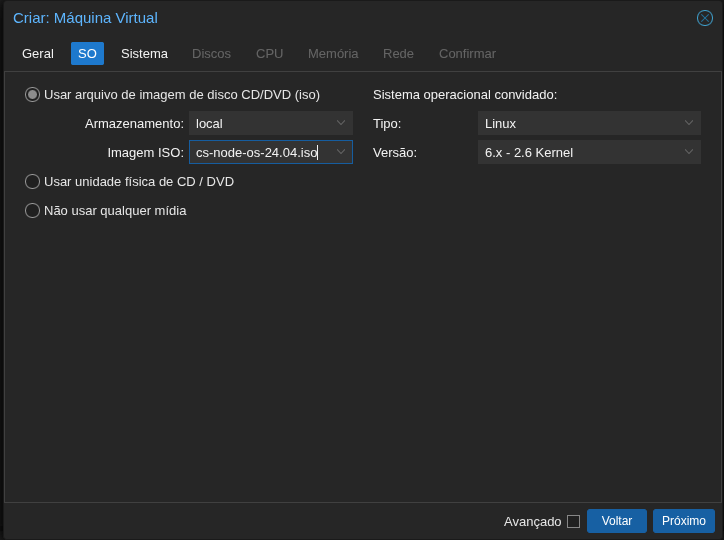The width and height of the screenshot is (724, 540).
Task: Click the Tipo label
Action: pyautogui.click(x=387, y=124)
